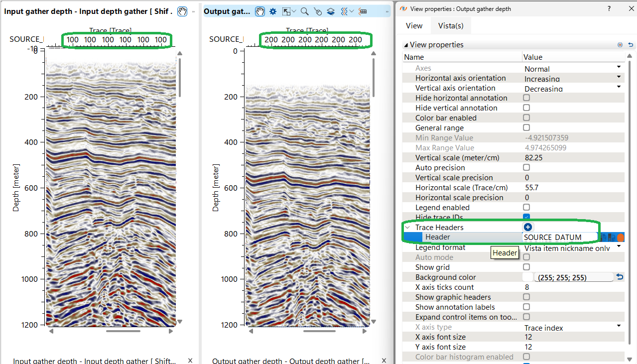The height and width of the screenshot is (364, 637).
Task: Collapse the Trace Headers section
Action: (x=407, y=227)
